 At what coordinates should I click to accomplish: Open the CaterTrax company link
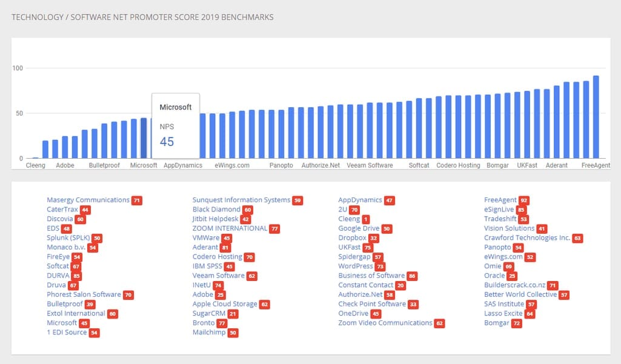click(62, 210)
